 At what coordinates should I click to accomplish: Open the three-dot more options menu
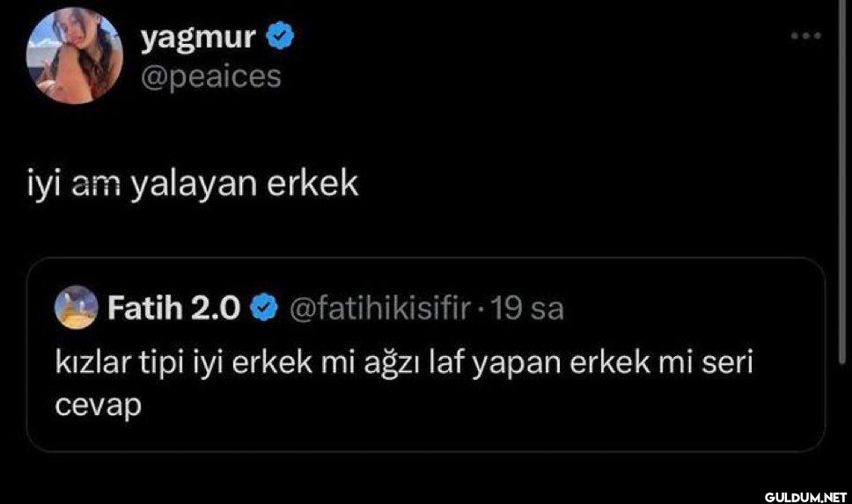tap(806, 36)
